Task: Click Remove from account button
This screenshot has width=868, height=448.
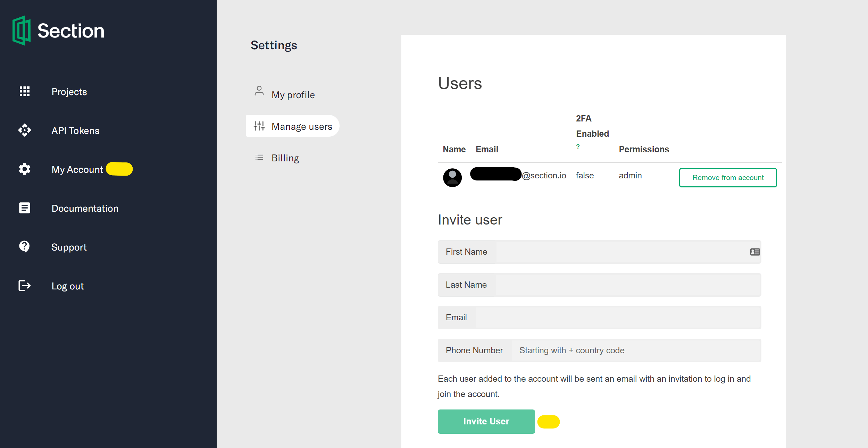Action: pyautogui.click(x=727, y=177)
